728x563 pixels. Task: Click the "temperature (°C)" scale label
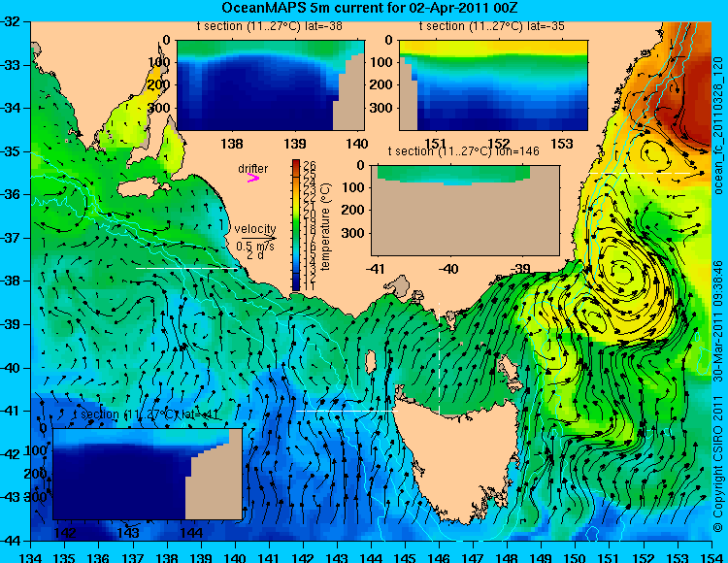(x=325, y=226)
